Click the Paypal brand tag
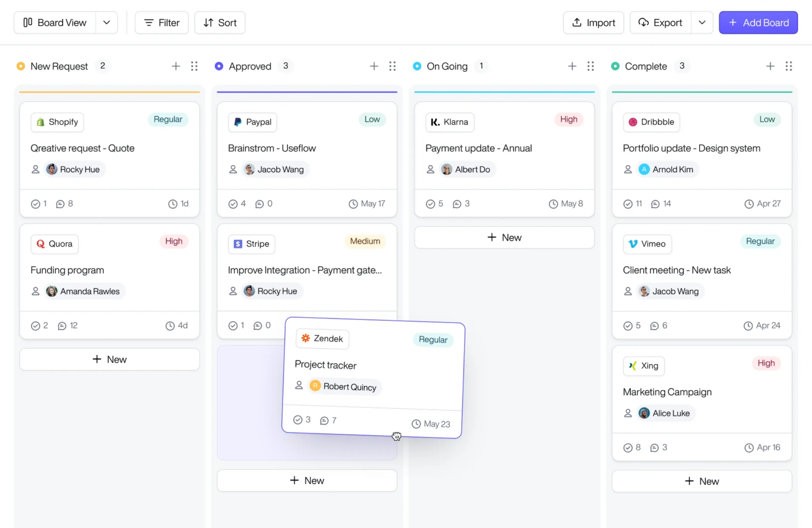812x528 pixels. click(252, 122)
